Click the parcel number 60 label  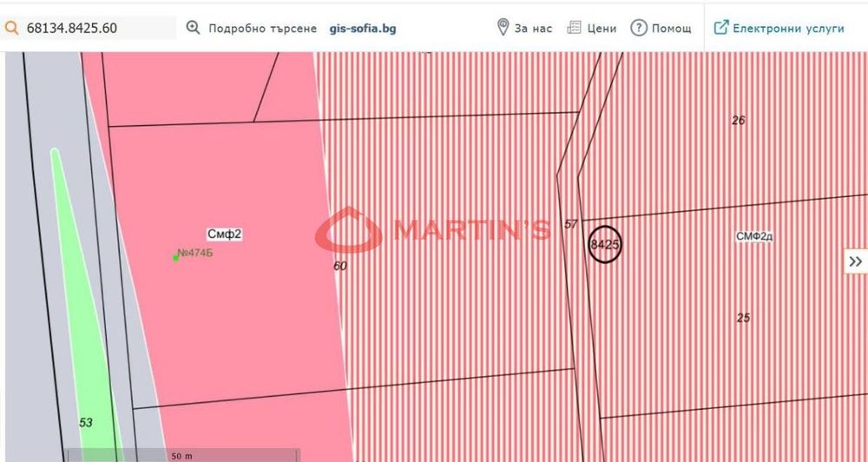pyautogui.click(x=340, y=266)
